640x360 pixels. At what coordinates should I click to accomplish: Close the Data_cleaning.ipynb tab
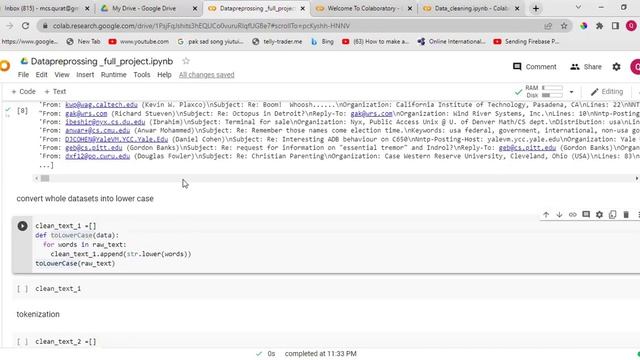[x=517, y=8]
